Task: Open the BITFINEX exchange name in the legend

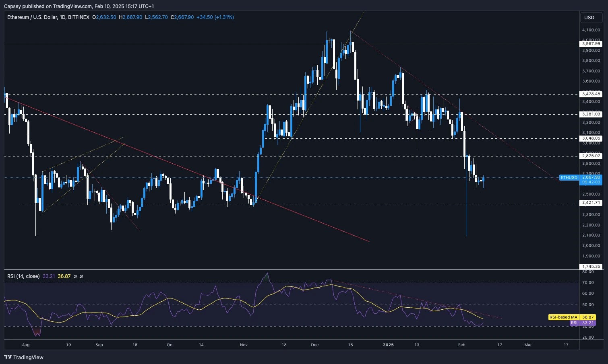Action: [79, 17]
